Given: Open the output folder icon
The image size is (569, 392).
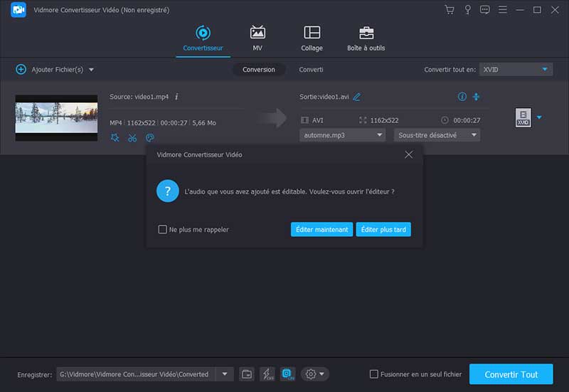Looking at the screenshot, I should click(x=247, y=374).
